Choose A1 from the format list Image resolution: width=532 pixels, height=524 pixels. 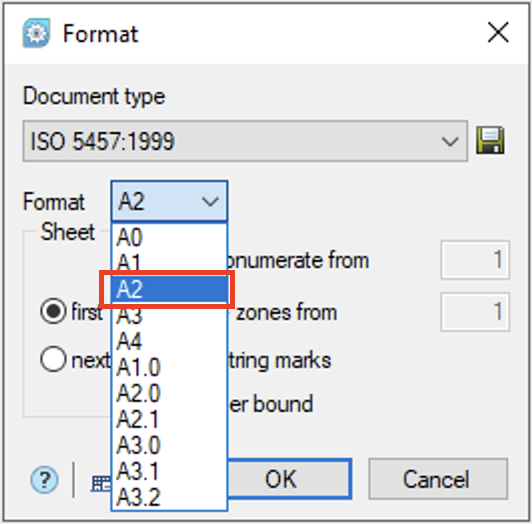(x=169, y=262)
